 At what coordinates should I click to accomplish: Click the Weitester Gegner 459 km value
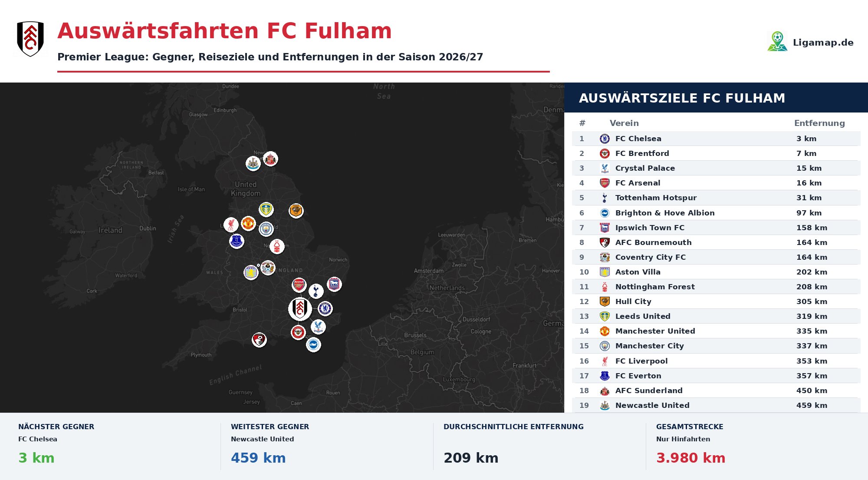(x=258, y=458)
